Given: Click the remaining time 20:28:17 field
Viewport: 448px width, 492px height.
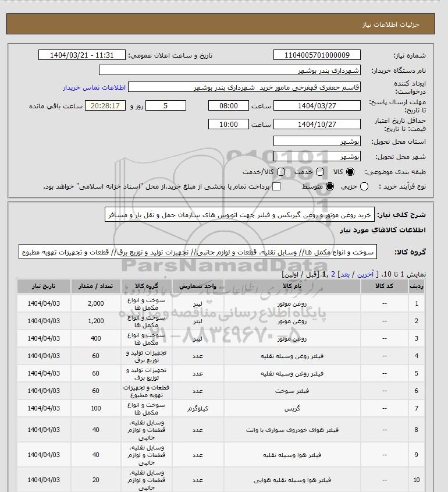Looking at the screenshot, I should click(x=105, y=105).
